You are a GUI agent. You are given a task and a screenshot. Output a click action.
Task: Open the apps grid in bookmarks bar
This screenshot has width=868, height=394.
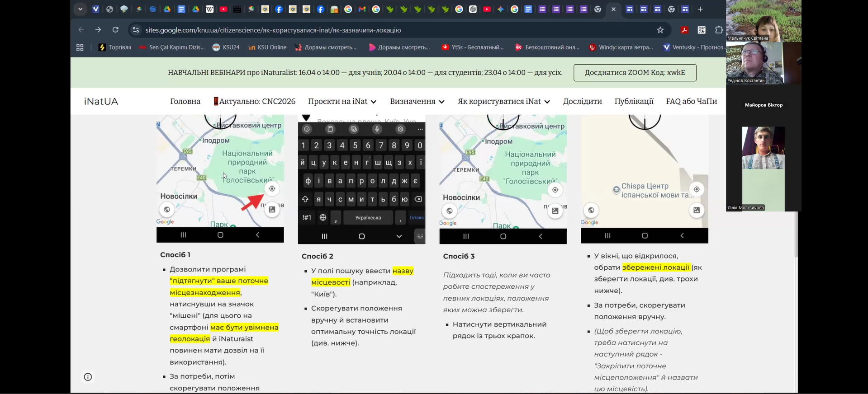click(x=80, y=47)
